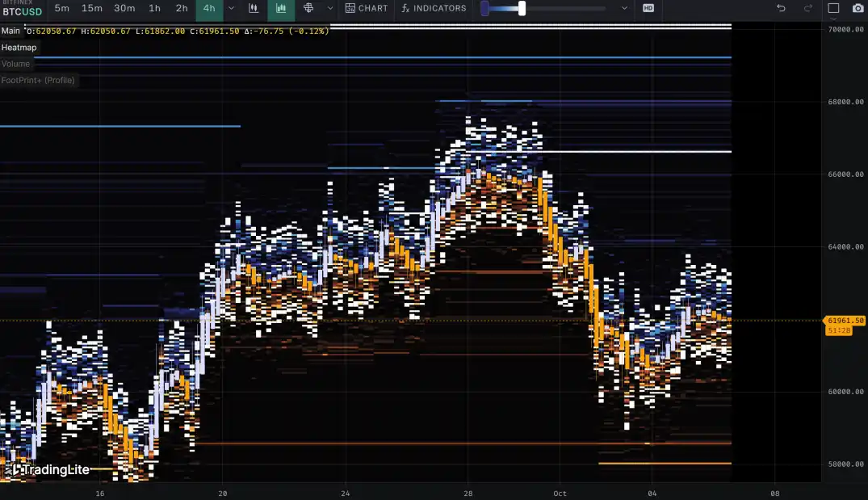Toggle the FootPrint+ (Profile) layer

point(38,80)
